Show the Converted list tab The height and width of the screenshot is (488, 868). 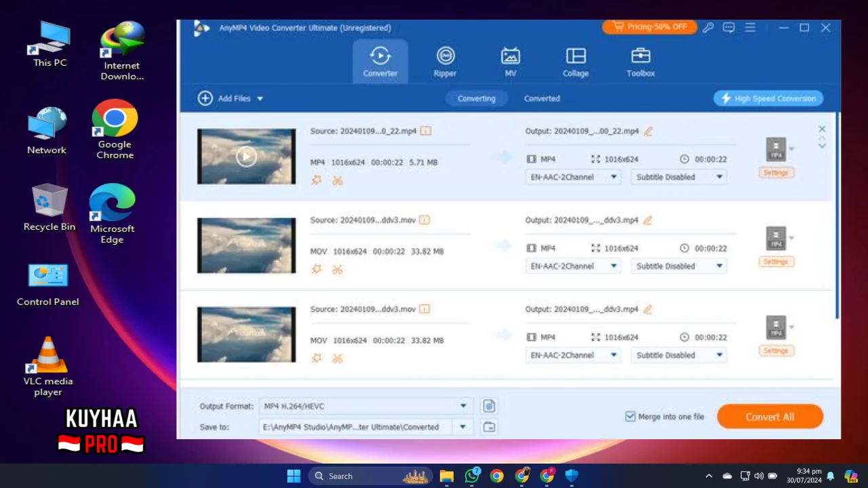[x=542, y=98]
